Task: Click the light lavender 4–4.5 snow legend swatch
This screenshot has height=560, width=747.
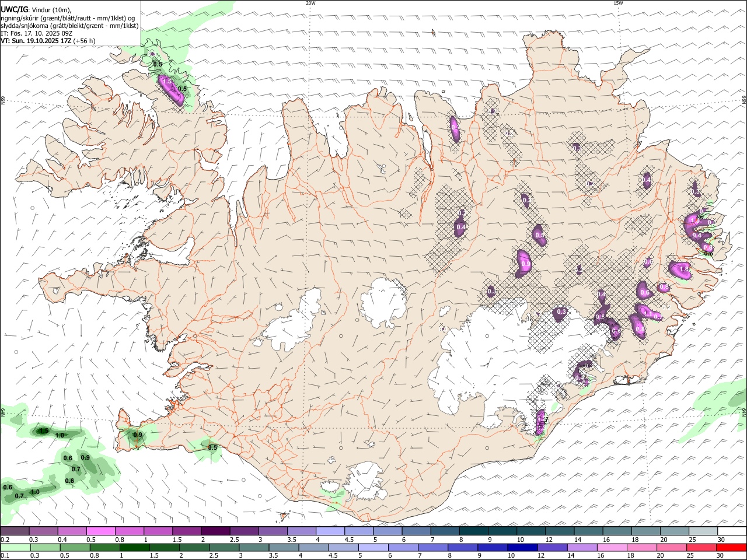Action: tap(330, 531)
